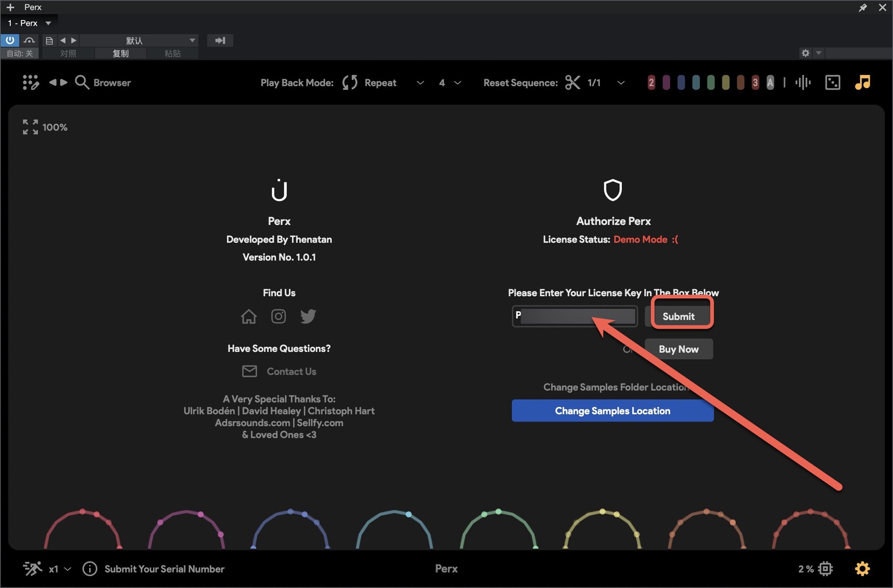The height and width of the screenshot is (588, 893).
Task: Click the CPU usage chip icon
Action: coord(826,568)
